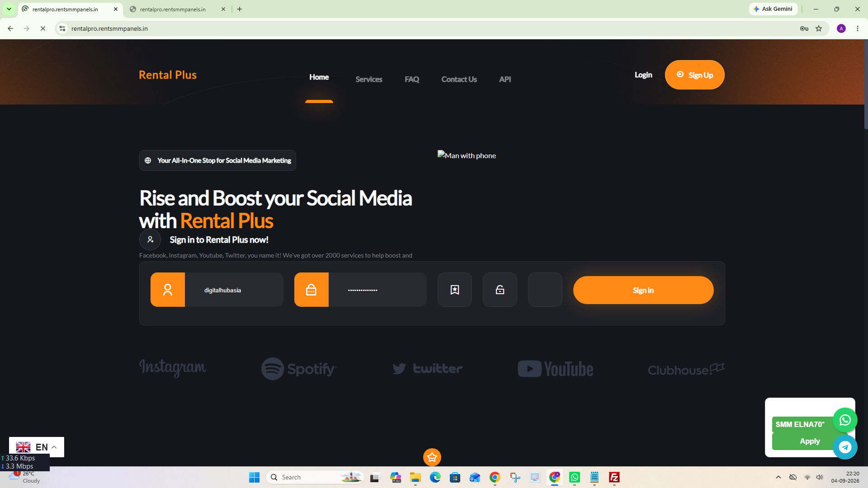Bookmark this page with the star icon
The width and height of the screenshot is (868, 488).
[x=819, y=28]
